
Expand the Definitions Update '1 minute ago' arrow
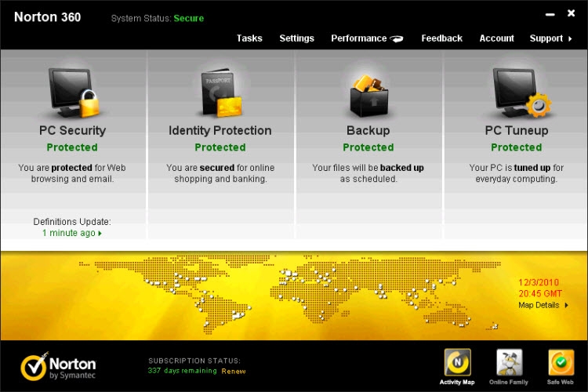[x=100, y=234]
